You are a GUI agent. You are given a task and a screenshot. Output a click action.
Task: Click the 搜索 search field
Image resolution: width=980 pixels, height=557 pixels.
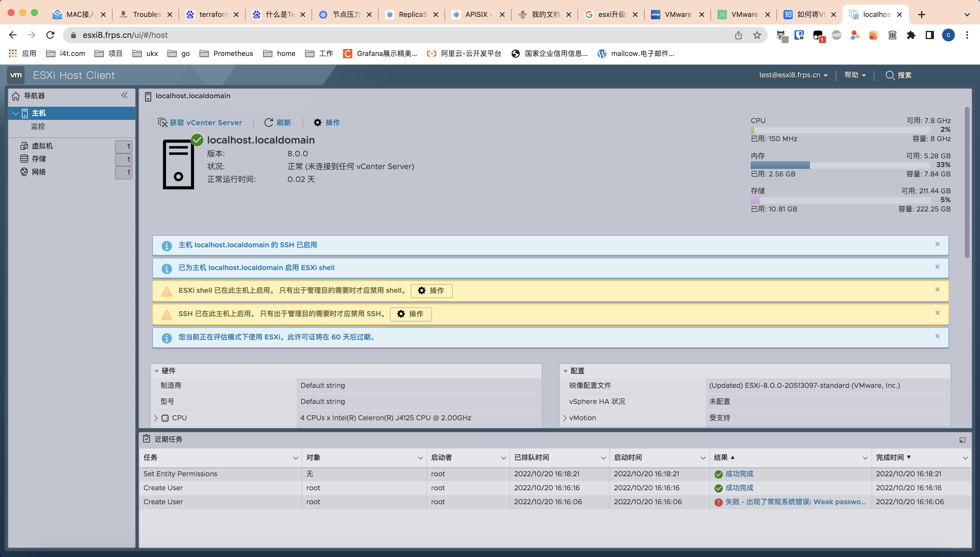tap(899, 75)
